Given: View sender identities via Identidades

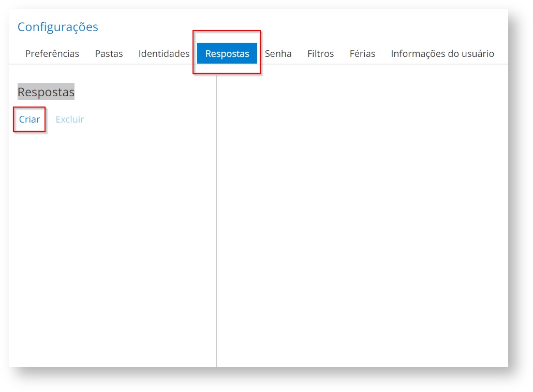Looking at the screenshot, I should click(164, 54).
